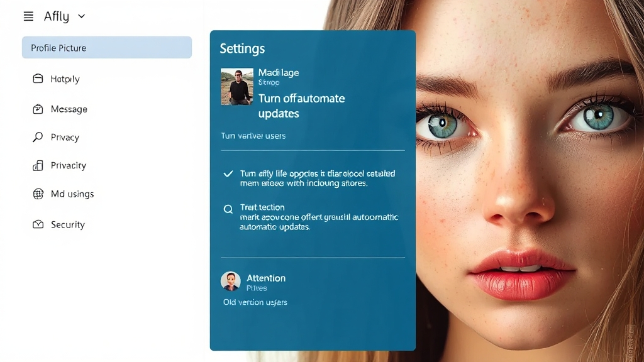Screen dimensions: 644x362
Task: Click the Hotply icon in the sidebar
Action: tap(38, 79)
